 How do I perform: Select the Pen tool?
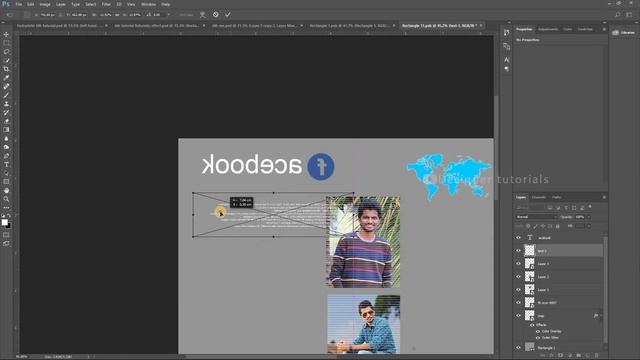pyautogui.click(x=6, y=156)
